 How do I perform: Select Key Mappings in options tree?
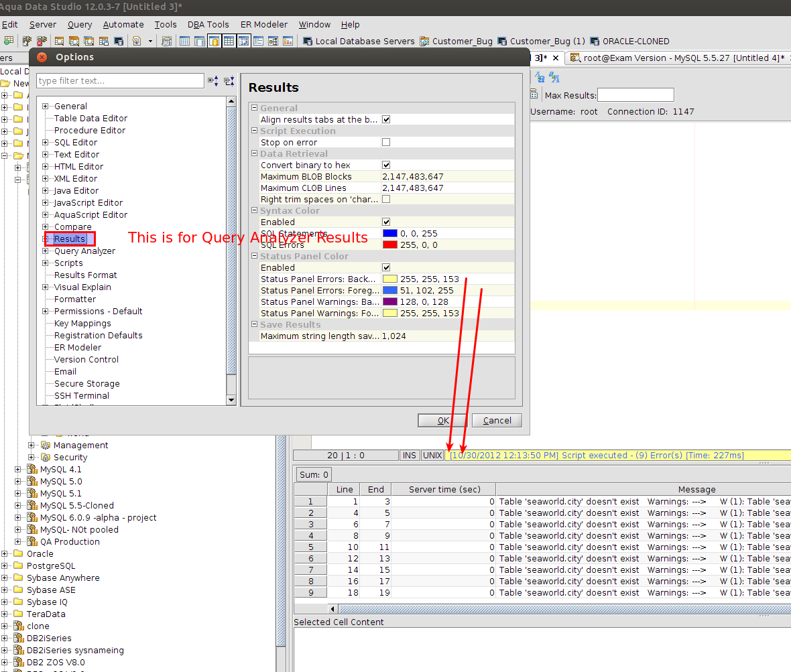tap(82, 323)
